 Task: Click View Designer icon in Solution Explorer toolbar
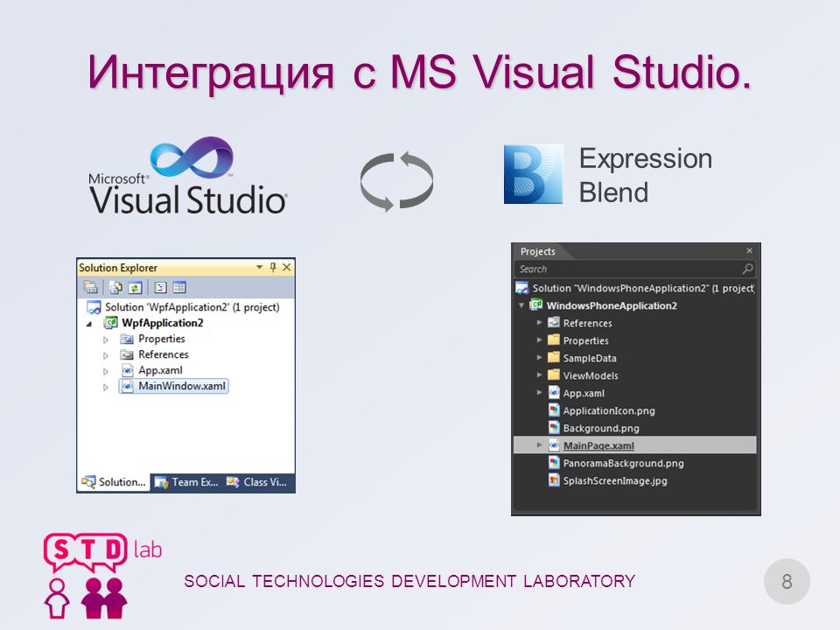click(x=179, y=287)
